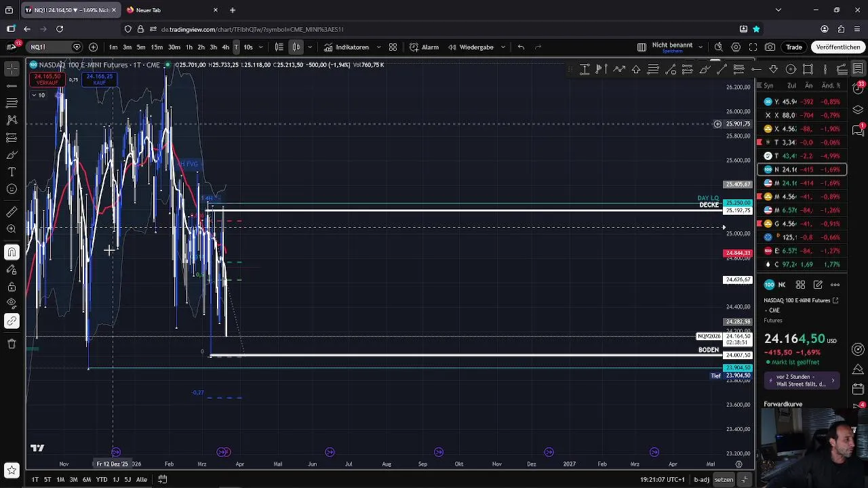Click the Speichern link under Nicht benannt
Screen dimensions: 868x488
[672, 52]
